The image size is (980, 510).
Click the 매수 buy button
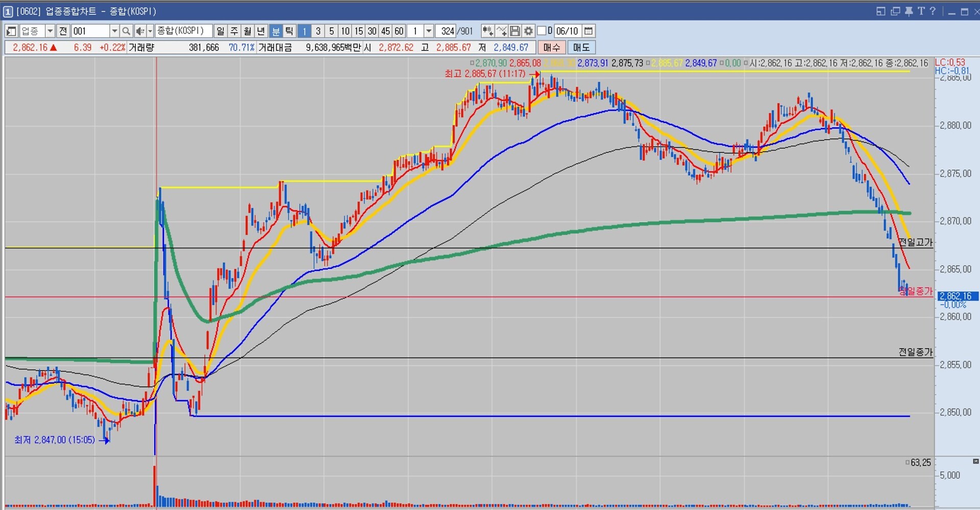(x=551, y=47)
